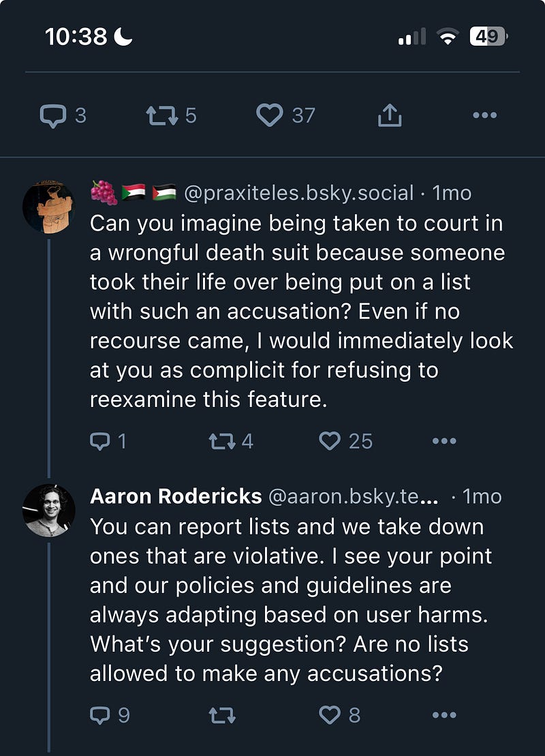Tap Aaron Rodericks' profile photo

pos(49,511)
